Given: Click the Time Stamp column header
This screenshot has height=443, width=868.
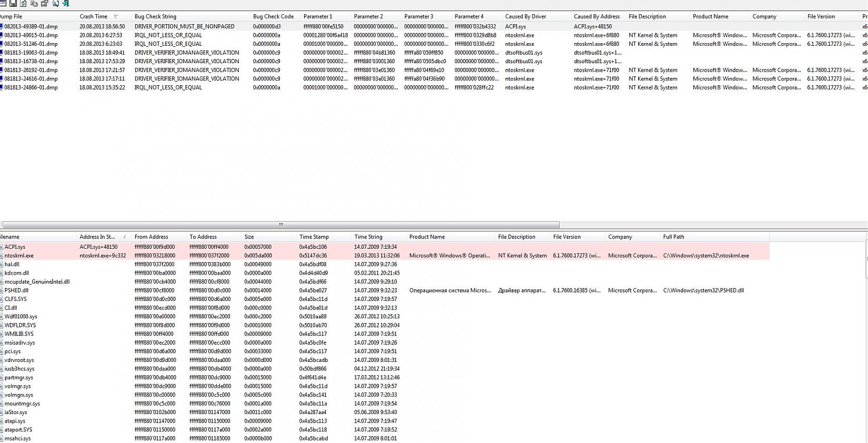Looking at the screenshot, I should (324, 237).
